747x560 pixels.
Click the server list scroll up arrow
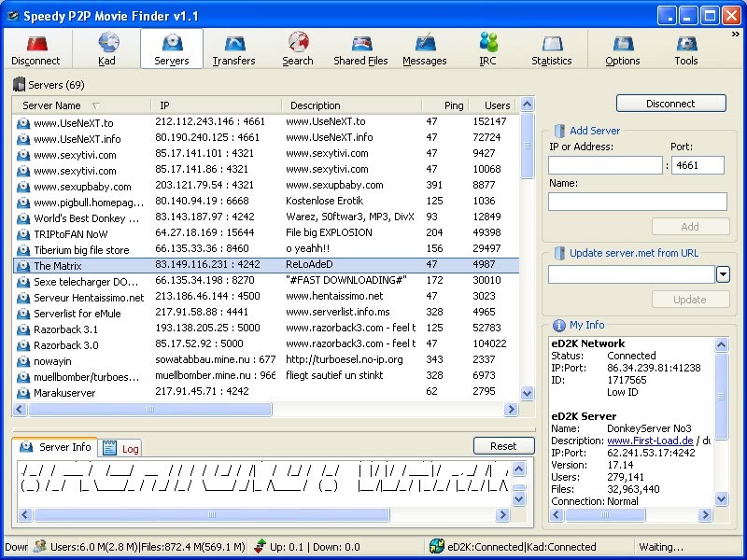click(527, 105)
